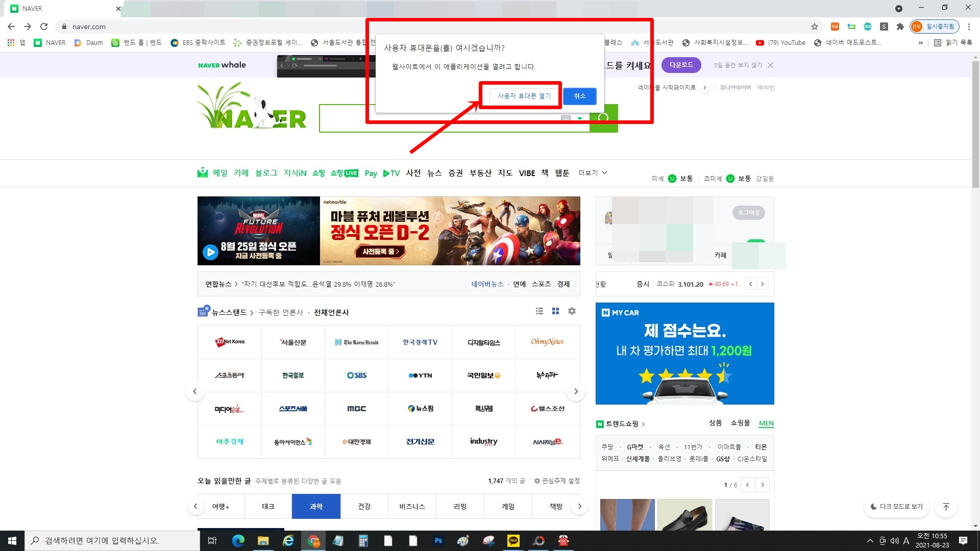980x551 pixels.
Task: Click the Chrome forward arrow
Action: click(x=28, y=27)
